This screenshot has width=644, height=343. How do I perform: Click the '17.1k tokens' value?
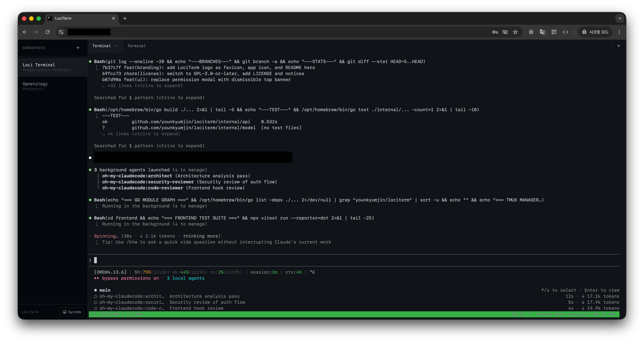pos(603,296)
